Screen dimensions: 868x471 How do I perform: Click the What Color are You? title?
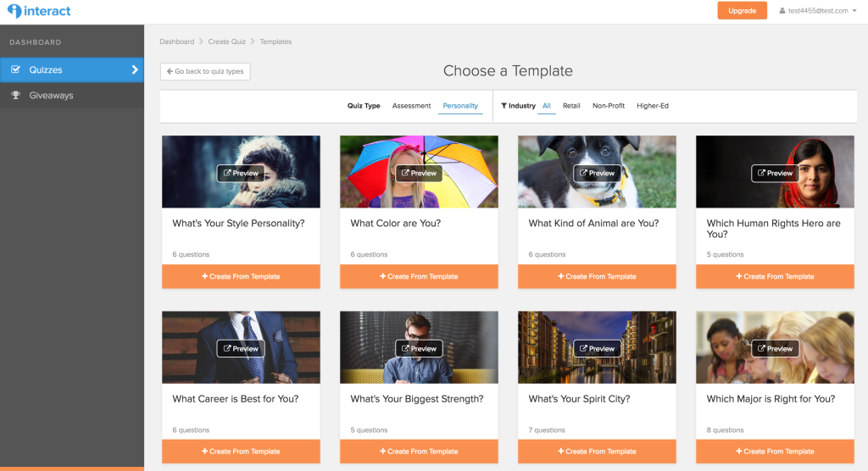[x=395, y=224]
